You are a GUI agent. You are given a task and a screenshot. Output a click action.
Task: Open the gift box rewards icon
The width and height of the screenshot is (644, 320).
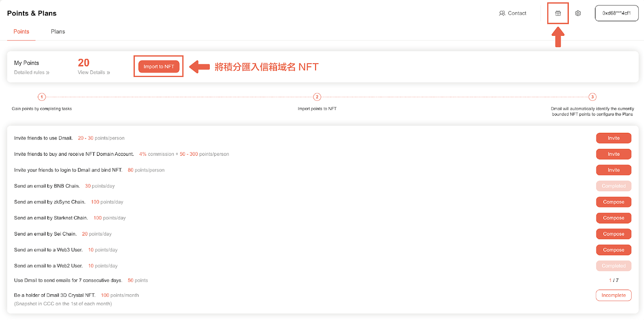[x=558, y=13]
